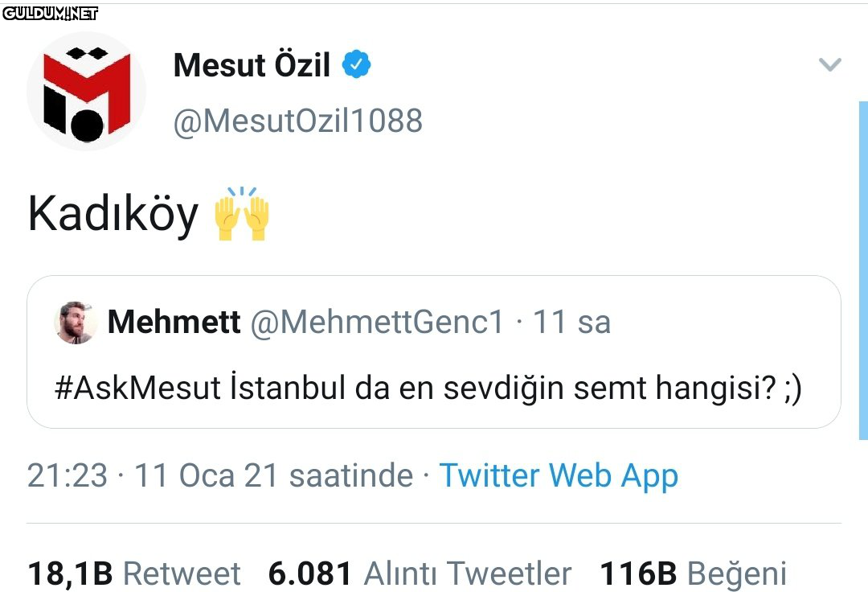Screen dimensions: 868x592
Task: Click the Mesut Özil profile avatar logo
Action: [x=87, y=92]
